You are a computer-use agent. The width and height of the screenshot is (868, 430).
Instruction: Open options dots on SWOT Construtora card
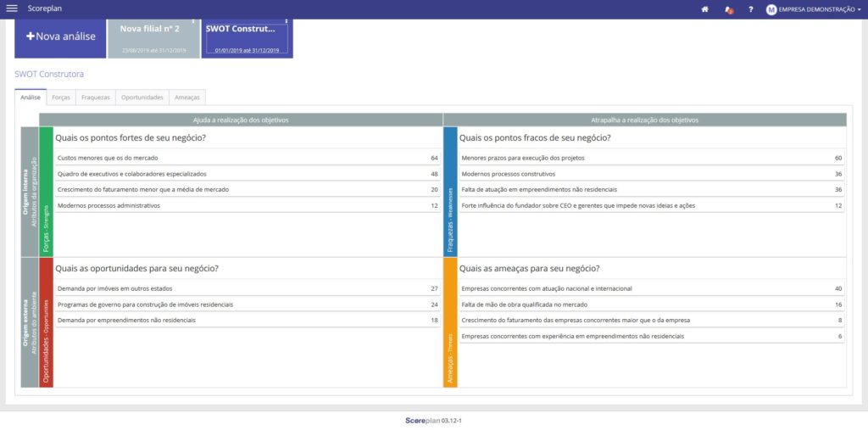(287, 21)
